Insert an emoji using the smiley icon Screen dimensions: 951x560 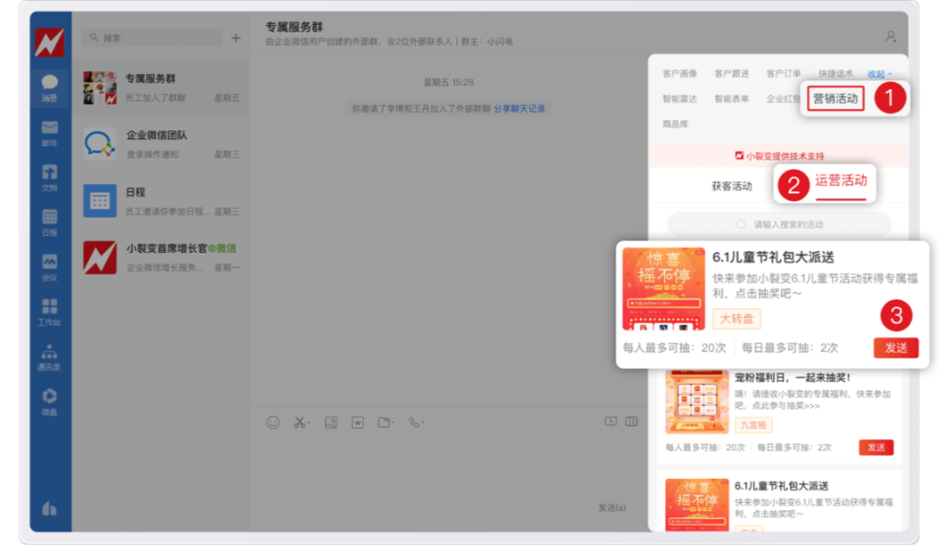[x=273, y=422]
